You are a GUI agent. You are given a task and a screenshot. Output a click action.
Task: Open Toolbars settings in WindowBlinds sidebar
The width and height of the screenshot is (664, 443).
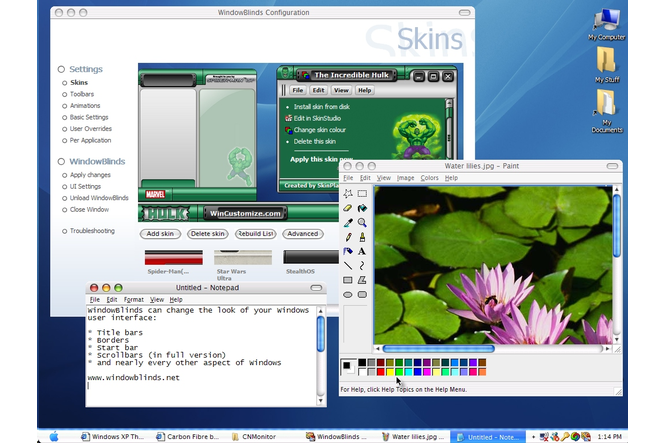point(82,94)
